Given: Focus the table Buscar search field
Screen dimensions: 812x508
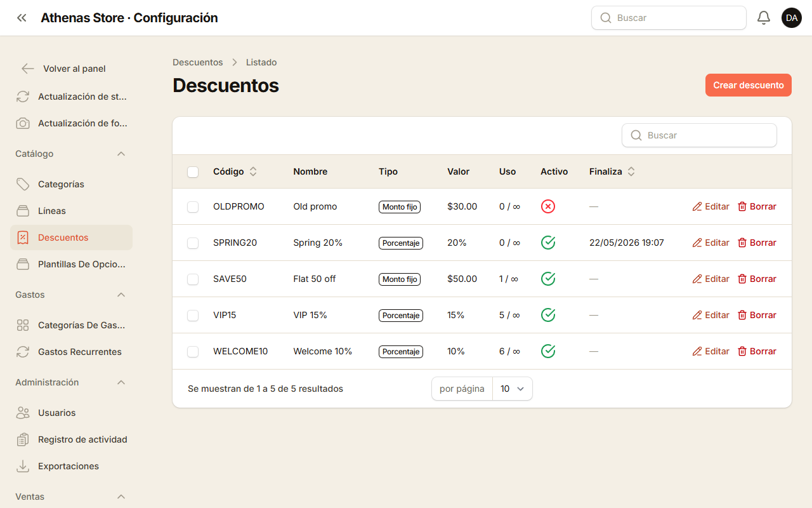Looking at the screenshot, I should tap(699, 135).
